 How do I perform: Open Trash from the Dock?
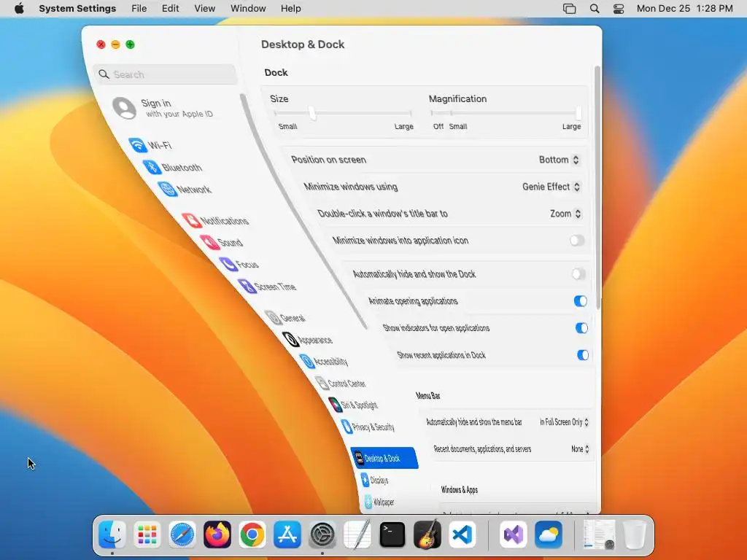coord(635,534)
